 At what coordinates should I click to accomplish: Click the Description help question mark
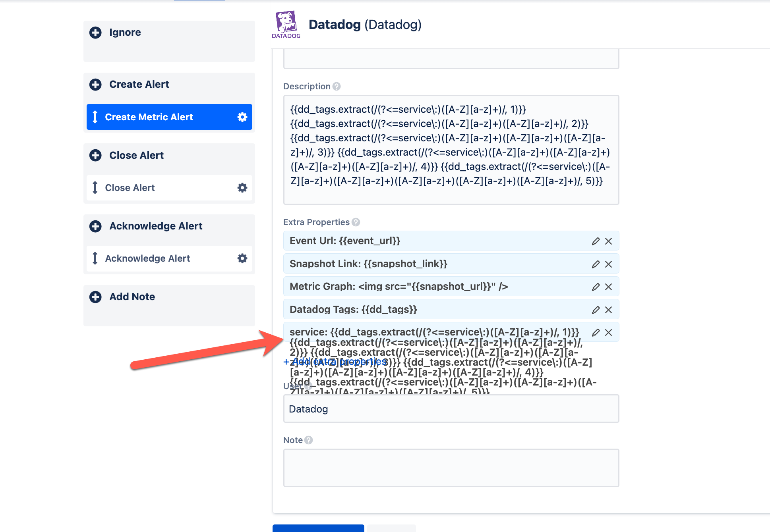click(336, 86)
